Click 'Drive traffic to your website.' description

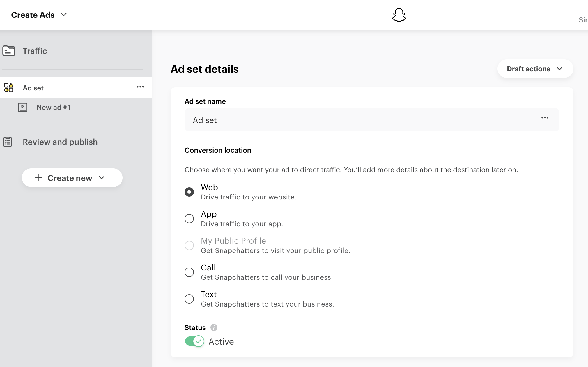tap(249, 197)
